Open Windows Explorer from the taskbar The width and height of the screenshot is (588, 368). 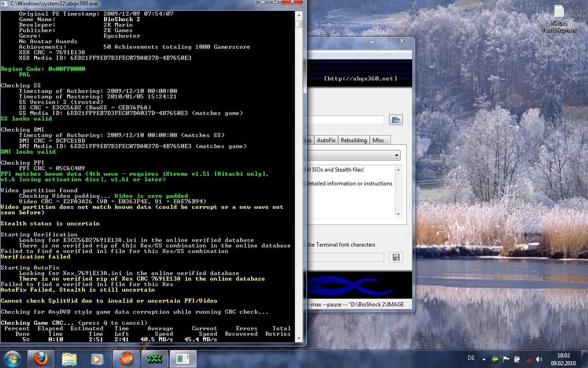point(69,358)
